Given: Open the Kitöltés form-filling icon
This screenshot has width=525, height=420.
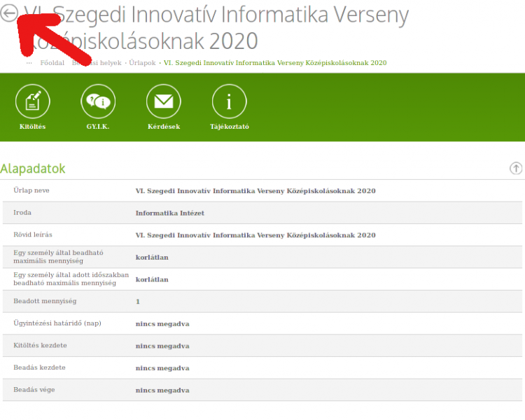Looking at the screenshot, I should pos(33,102).
